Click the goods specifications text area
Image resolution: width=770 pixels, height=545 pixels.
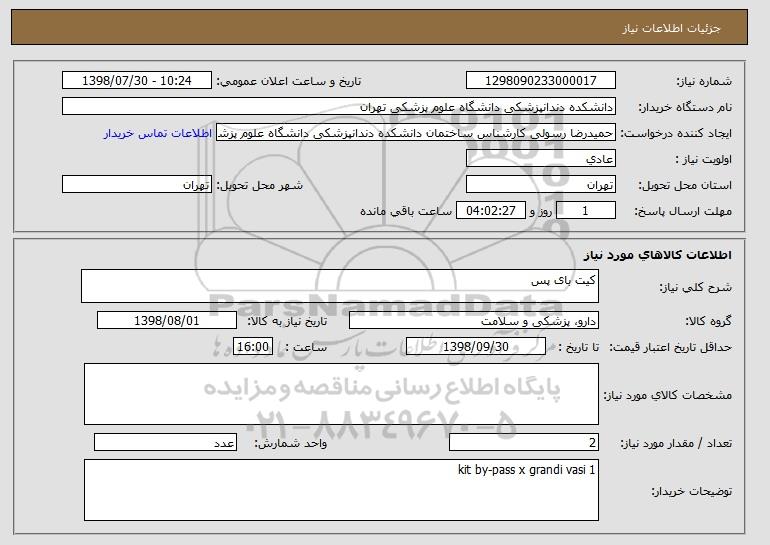tap(341, 394)
